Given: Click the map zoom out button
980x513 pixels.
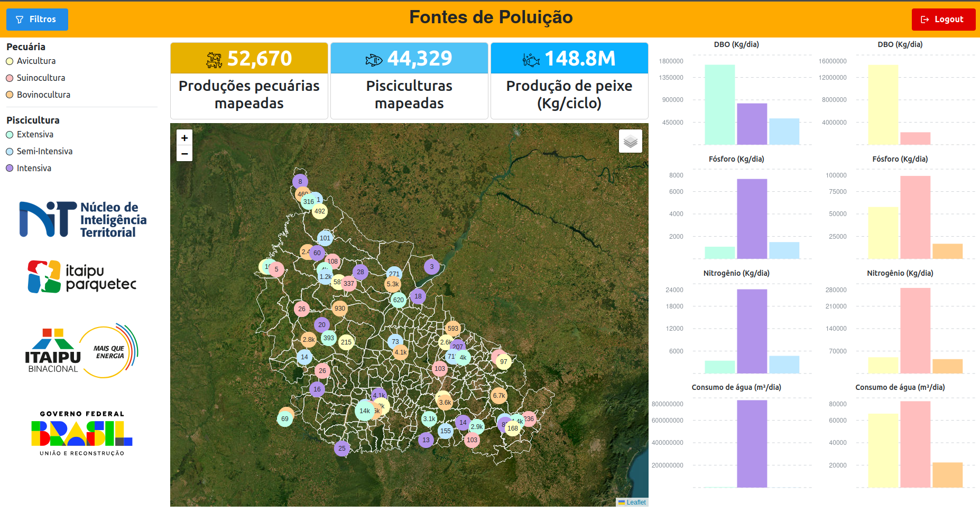Looking at the screenshot, I should [184, 153].
